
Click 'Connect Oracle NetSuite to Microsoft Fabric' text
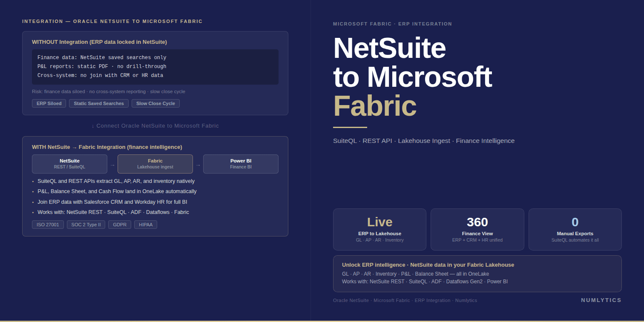click(155, 126)
